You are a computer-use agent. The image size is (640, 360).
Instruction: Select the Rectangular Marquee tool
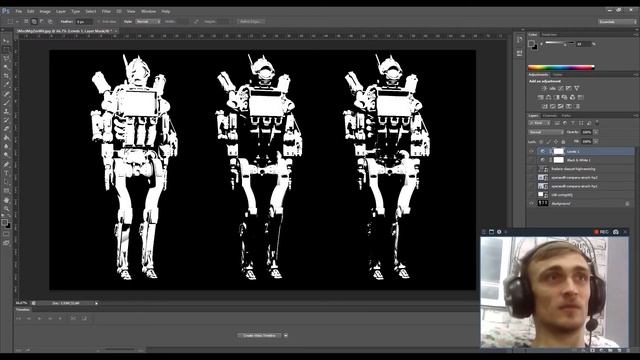click(6, 50)
